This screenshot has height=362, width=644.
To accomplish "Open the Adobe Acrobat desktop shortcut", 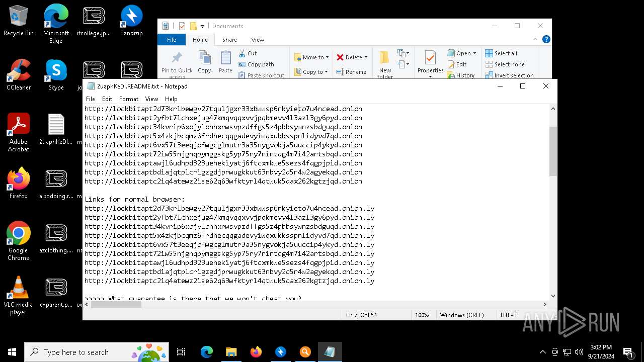I will (19, 133).
